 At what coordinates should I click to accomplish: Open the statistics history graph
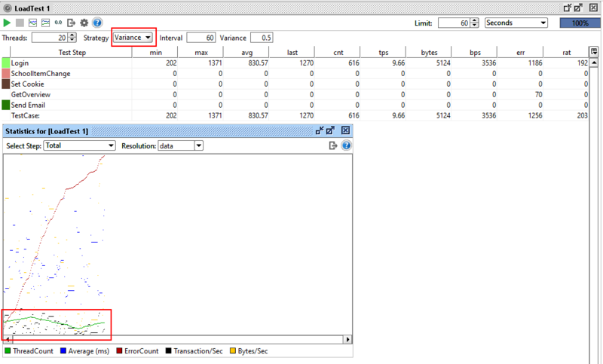coord(45,23)
